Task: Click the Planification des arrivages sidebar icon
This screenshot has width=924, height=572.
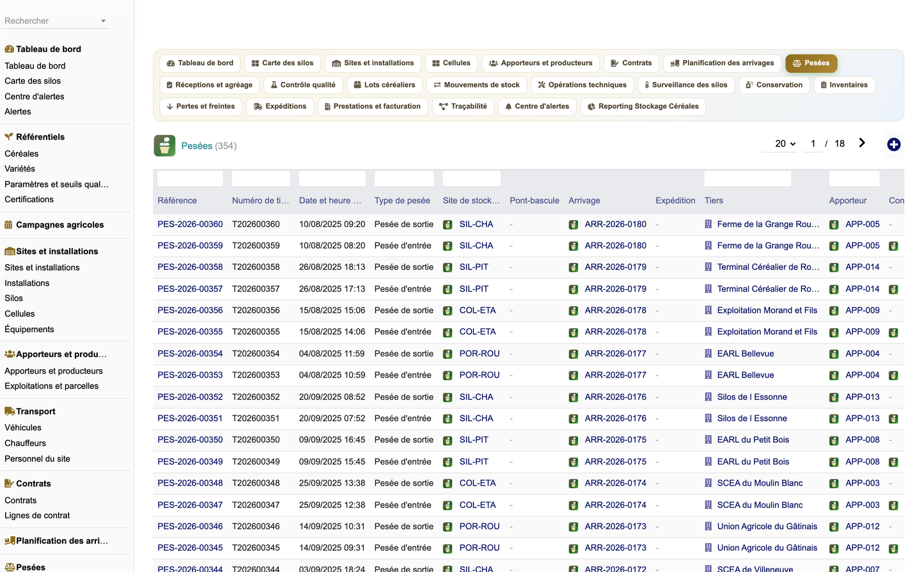Action: point(10,541)
